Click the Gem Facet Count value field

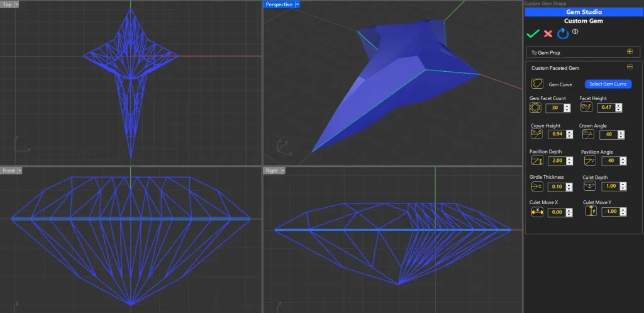pos(555,108)
